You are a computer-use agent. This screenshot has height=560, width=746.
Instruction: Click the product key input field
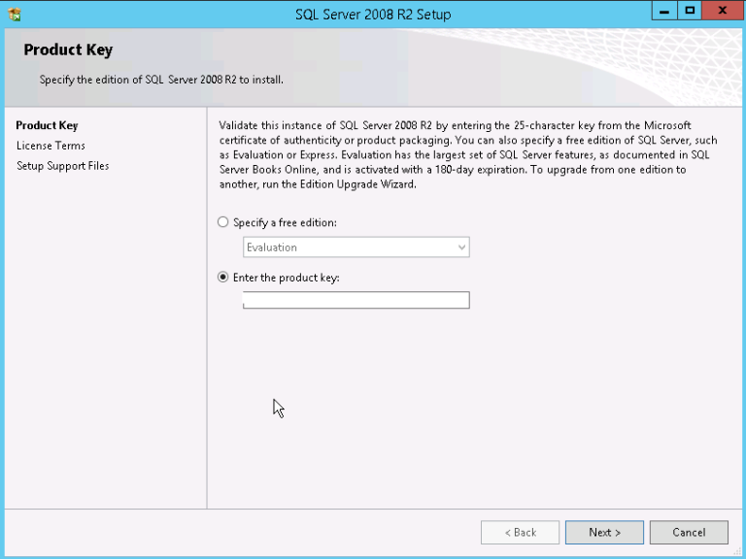click(x=356, y=300)
